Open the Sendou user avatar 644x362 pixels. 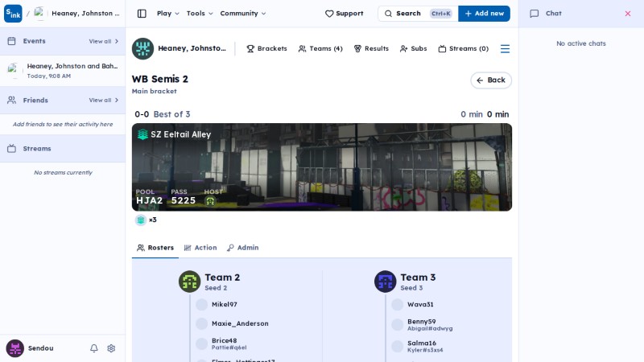coord(14,348)
